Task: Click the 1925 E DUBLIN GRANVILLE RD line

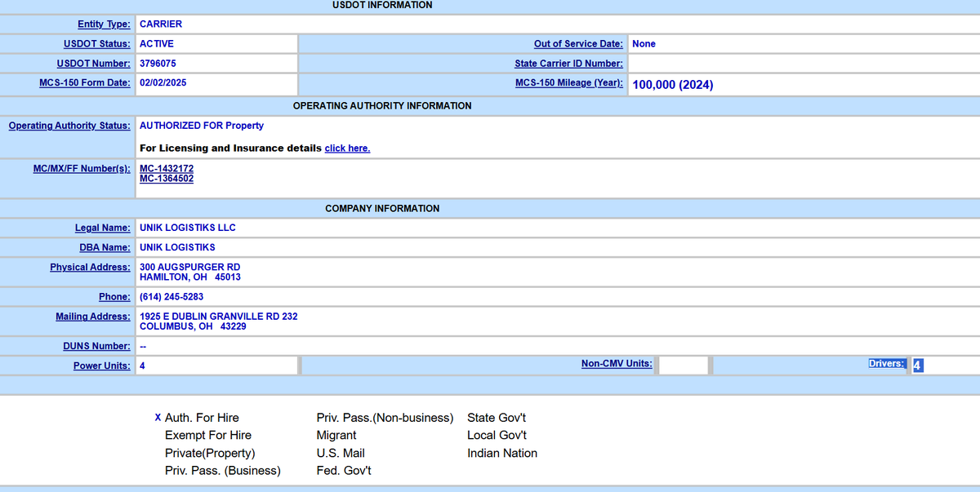Action: (x=218, y=317)
